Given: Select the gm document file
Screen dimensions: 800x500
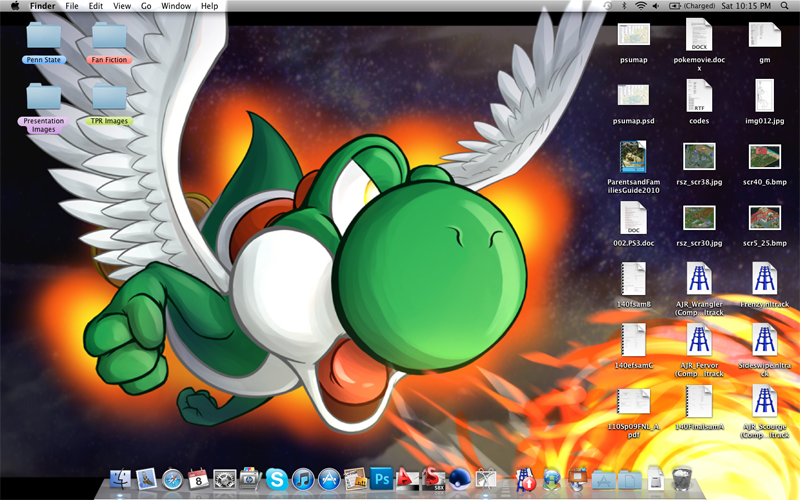Looking at the screenshot, I should point(764,43).
